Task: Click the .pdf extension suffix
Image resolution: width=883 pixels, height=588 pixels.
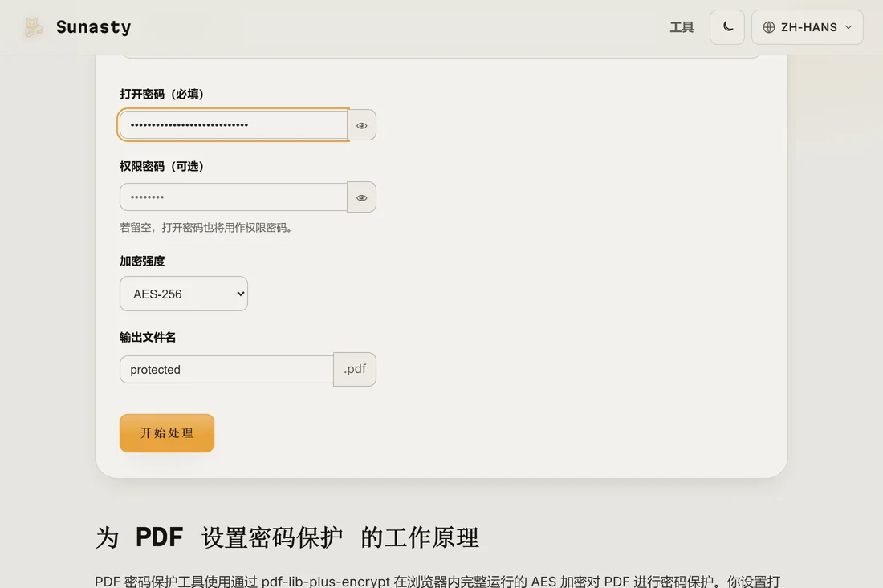Action: pos(355,369)
